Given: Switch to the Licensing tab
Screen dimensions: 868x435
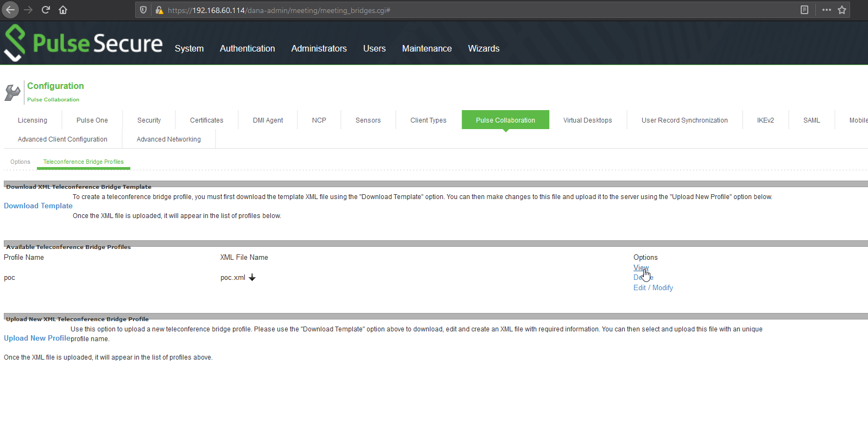Looking at the screenshot, I should [33, 120].
